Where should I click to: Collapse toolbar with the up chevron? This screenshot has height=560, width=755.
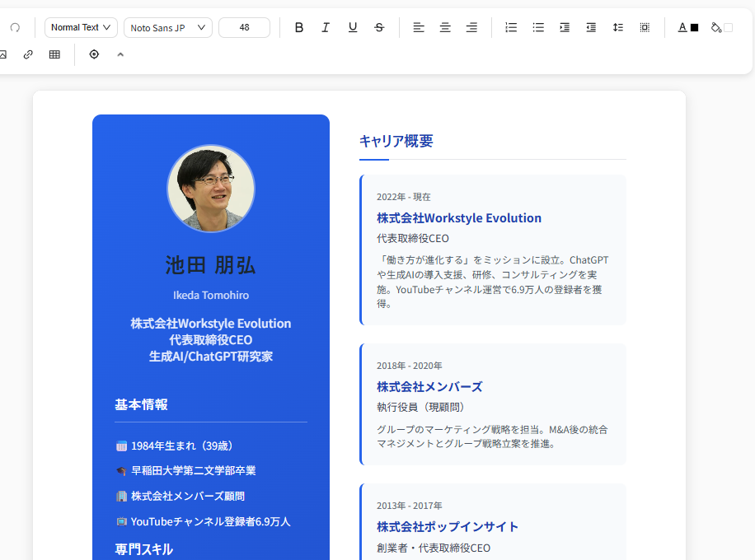(x=120, y=54)
